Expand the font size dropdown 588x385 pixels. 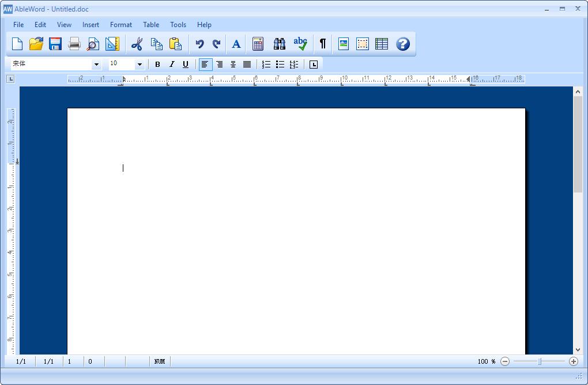[140, 65]
